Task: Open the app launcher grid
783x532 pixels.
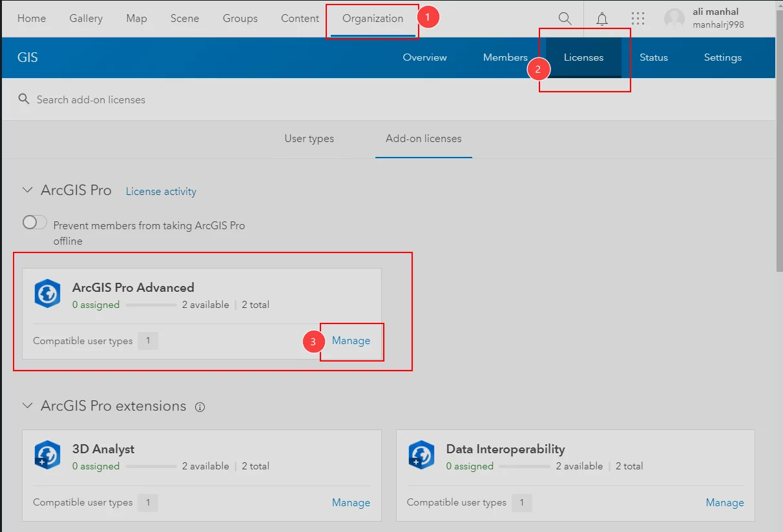Action: point(638,19)
